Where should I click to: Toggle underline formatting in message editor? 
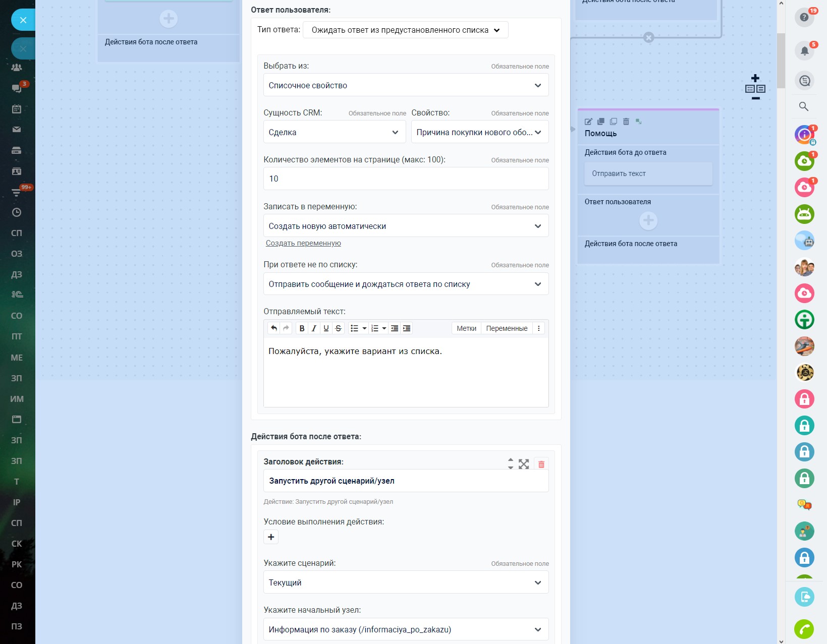(326, 328)
